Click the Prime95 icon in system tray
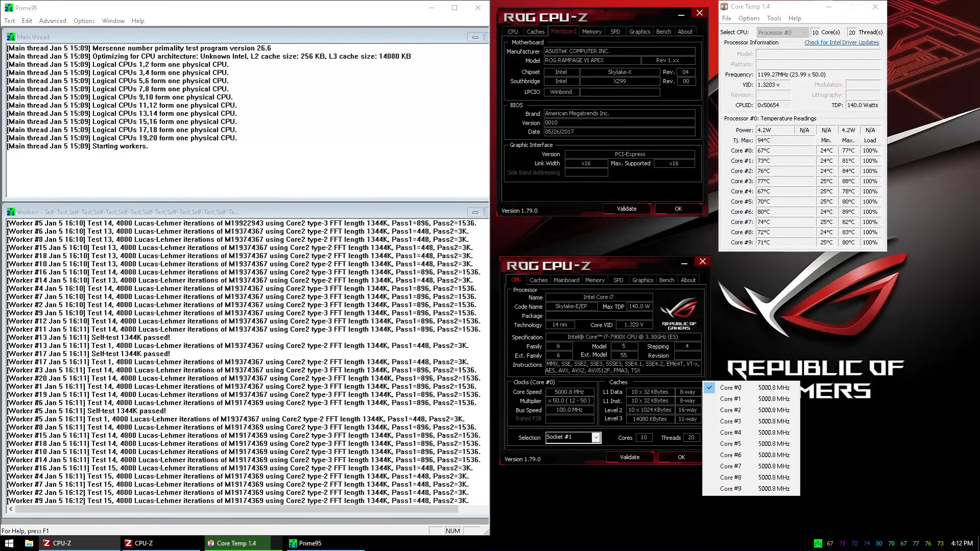This screenshot has width=980, height=551. [x=818, y=543]
